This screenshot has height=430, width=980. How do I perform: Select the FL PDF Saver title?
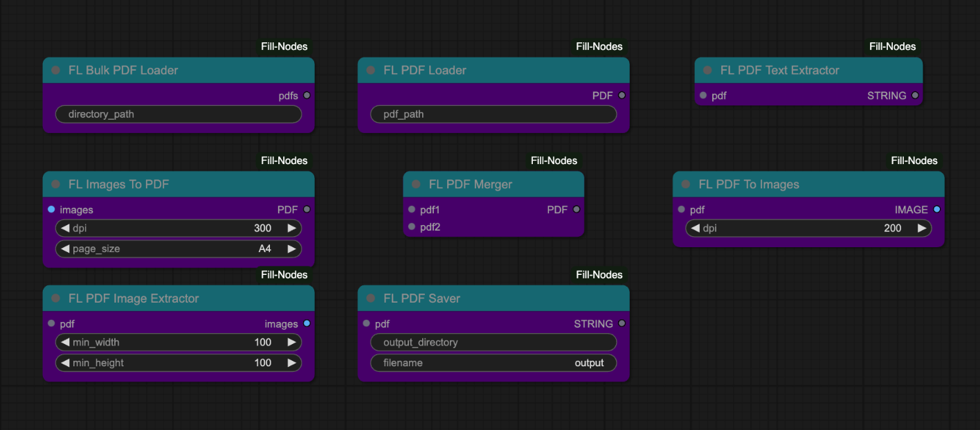point(421,299)
